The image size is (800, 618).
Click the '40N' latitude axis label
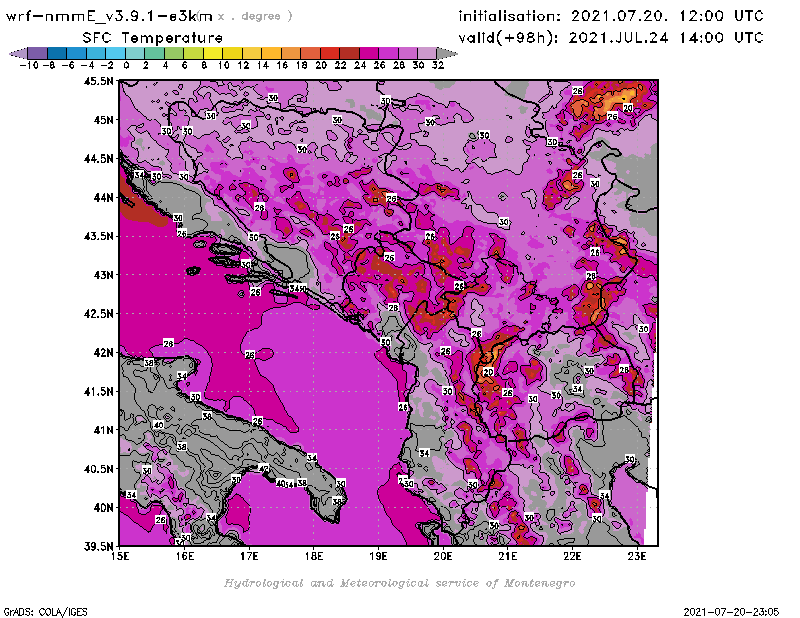pos(103,508)
